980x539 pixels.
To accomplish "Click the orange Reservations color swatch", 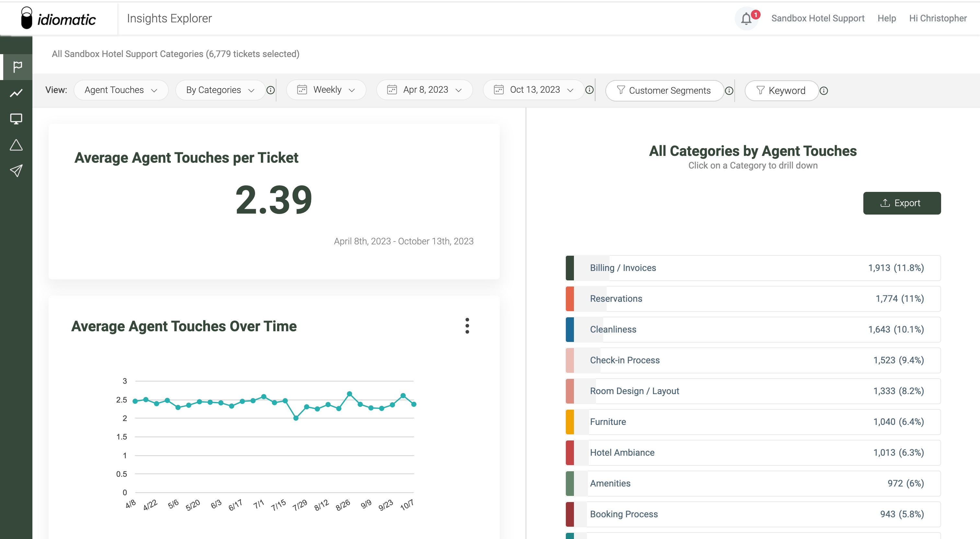I will [x=569, y=299].
